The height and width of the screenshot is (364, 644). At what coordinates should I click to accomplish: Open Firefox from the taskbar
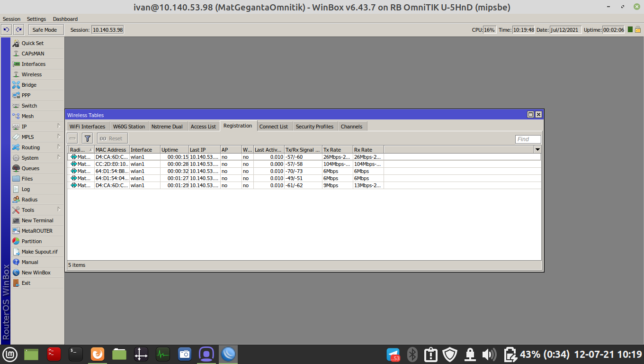[x=98, y=354]
